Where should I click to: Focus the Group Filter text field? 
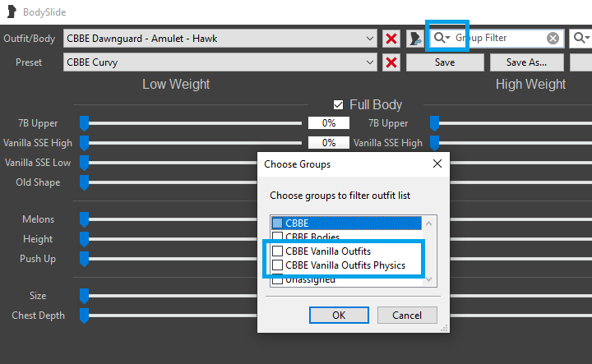pyautogui.click(x=498, y=38)
